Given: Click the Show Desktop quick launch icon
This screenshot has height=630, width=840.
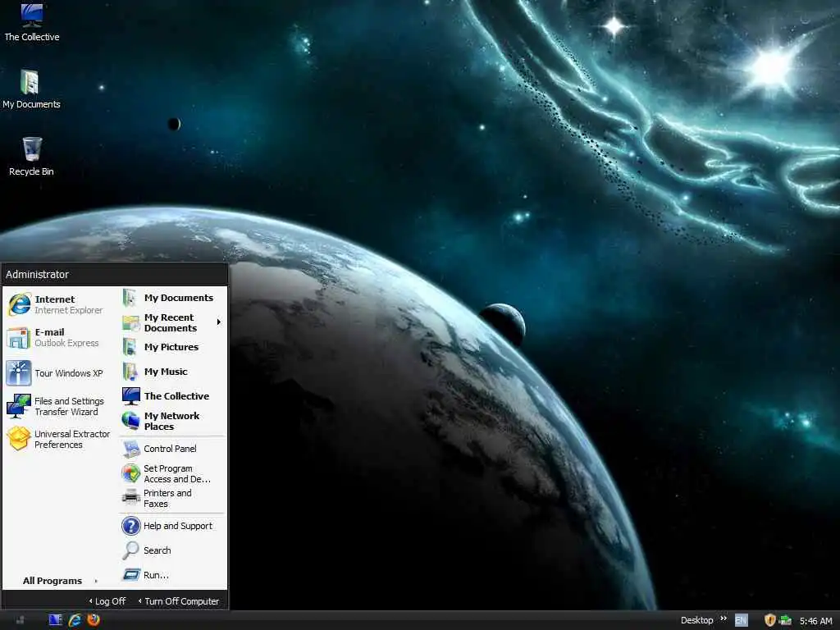Looking at the screenshot, I should pos(55,620).
